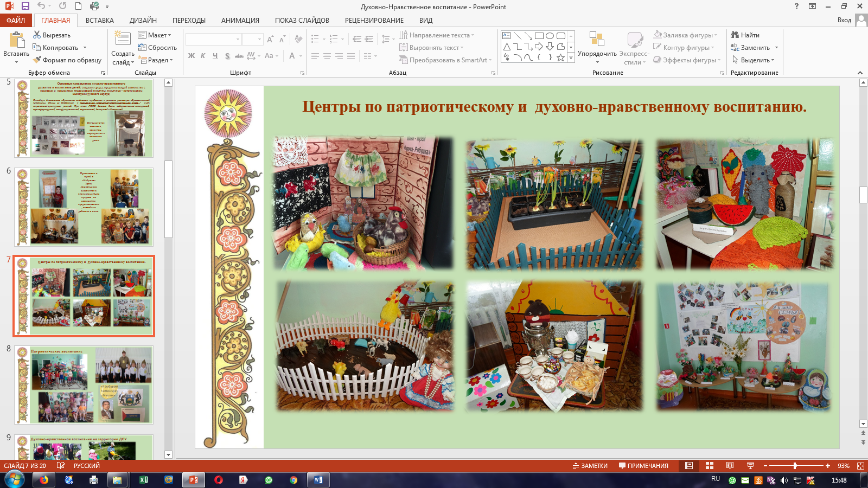Click the Сбросить reset button
The width and height of the screenshot is (868, 488).
pos(157,48)
